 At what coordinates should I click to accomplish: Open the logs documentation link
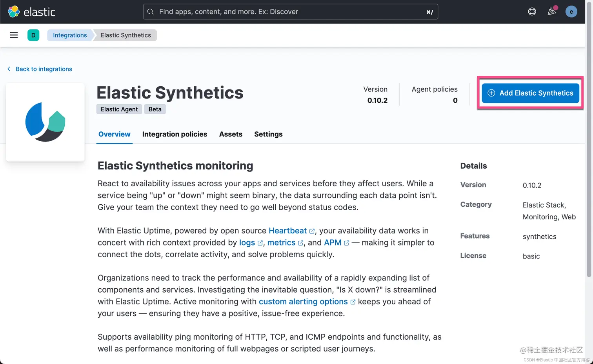[x=251, y=242]
